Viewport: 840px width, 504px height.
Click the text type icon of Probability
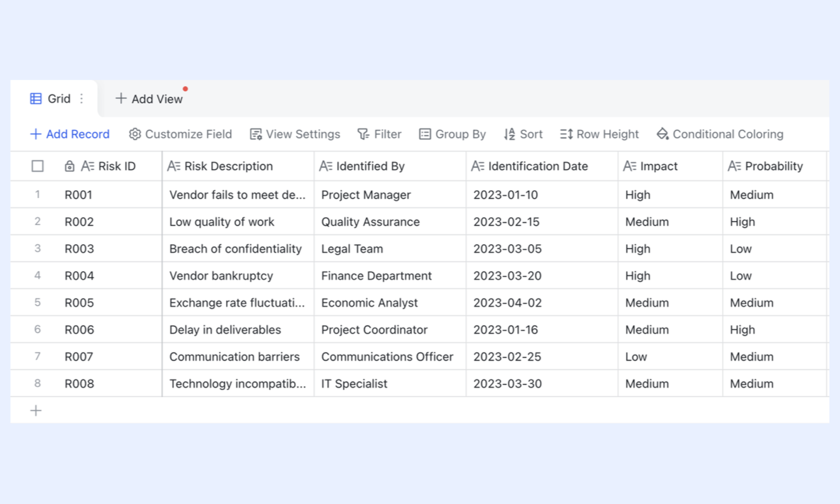(735, 166)
